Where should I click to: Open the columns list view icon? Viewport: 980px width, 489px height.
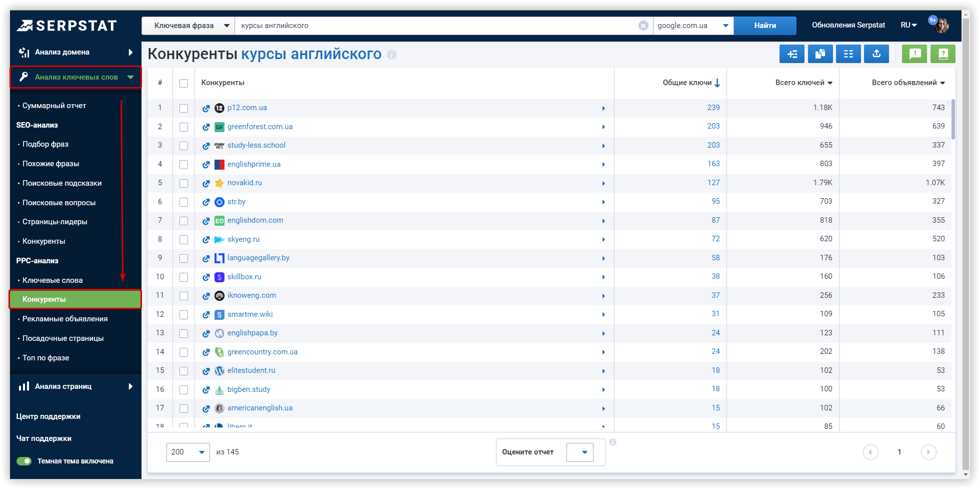coord(848,54)
